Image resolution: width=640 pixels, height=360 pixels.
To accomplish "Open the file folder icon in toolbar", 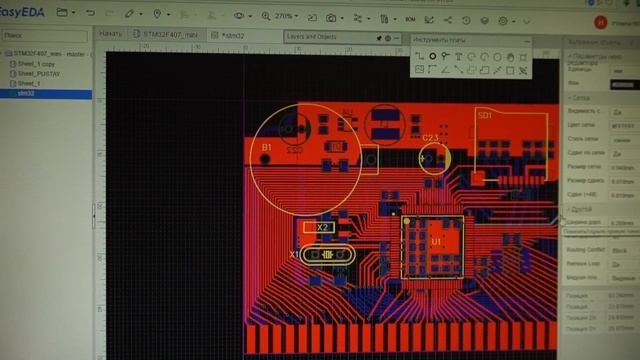I will pos(62,13).
